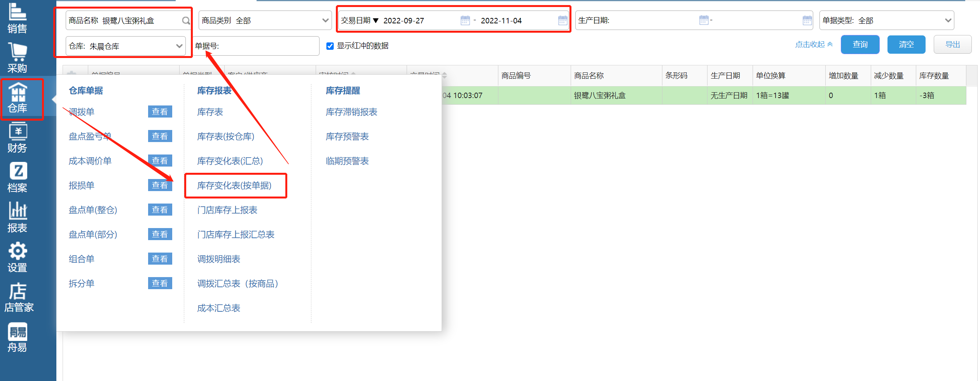This screenshot has height=381, width=980.
Task: Expand the 仓库 朱晨仓库 dropdown
Action: click(x=179, y=46)
